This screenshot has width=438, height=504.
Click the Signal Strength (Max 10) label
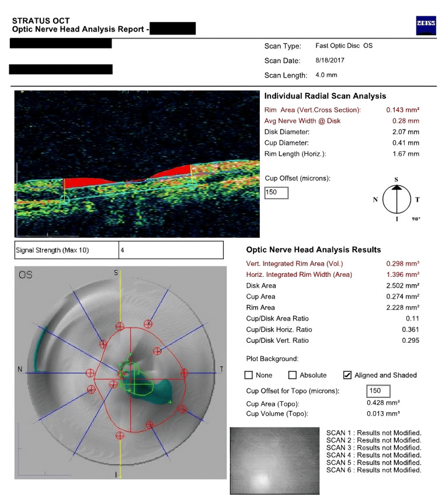(x=53, y=250)
